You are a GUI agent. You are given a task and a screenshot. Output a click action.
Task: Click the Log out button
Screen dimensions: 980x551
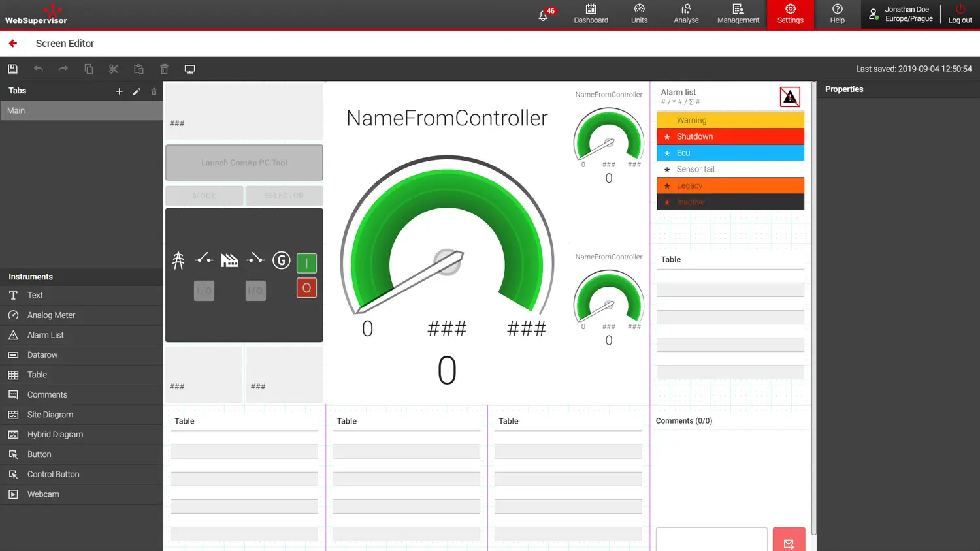(960, 14)
